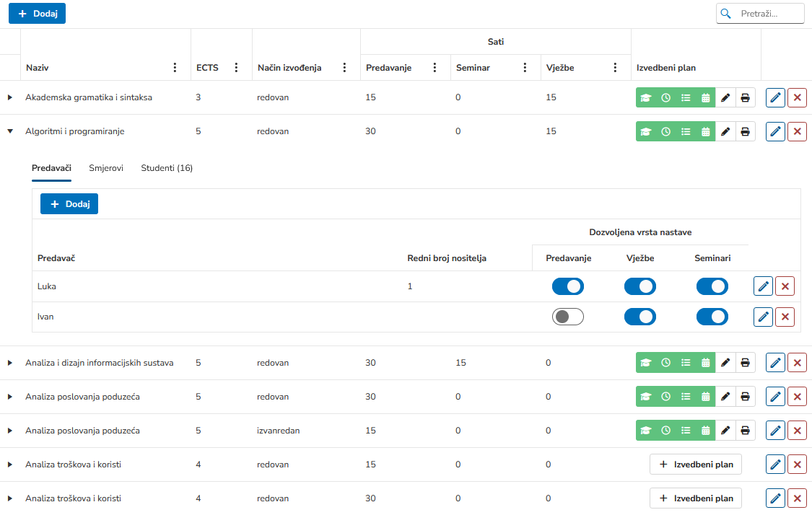Open the Naziv column options menu
The height and width of the screenshot is (515, 812).
pos(175,68)
